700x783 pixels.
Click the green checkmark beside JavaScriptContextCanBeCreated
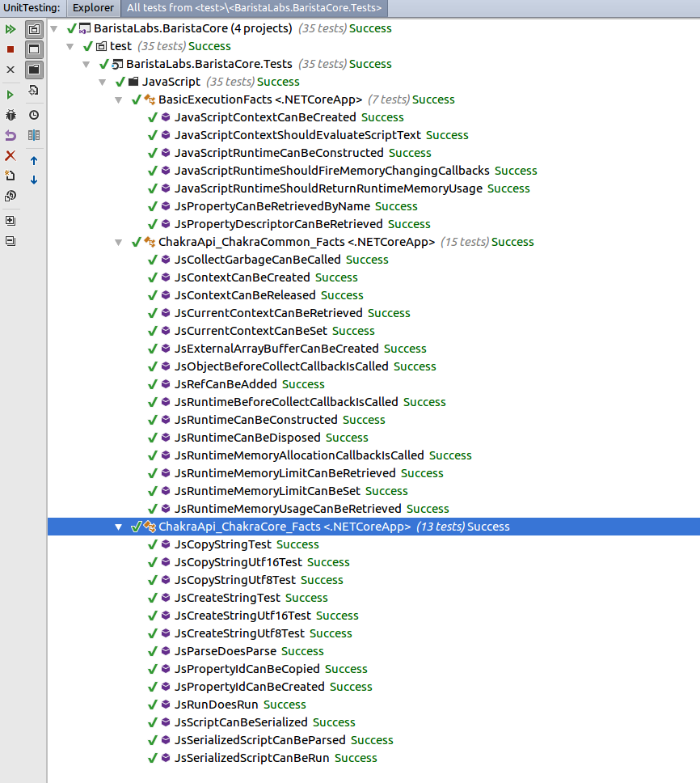click(x=153, y=117)
